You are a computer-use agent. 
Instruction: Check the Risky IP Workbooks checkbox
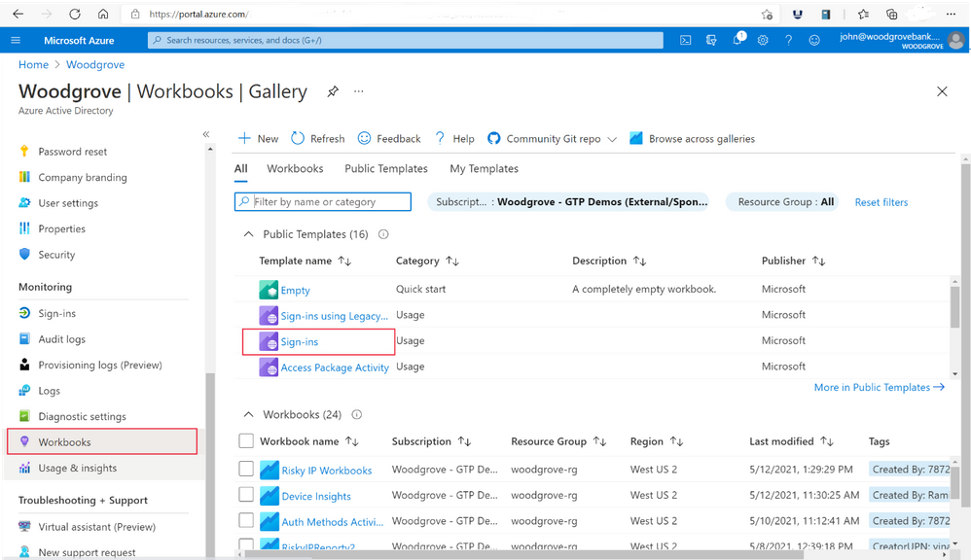246,470
